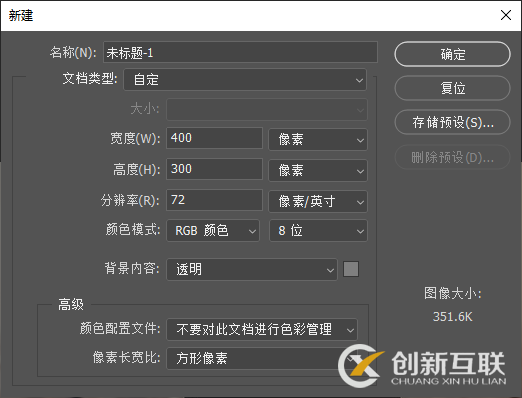
Task: Open the 文档类型 dropdown showing 自定
Action: (245, 80)
